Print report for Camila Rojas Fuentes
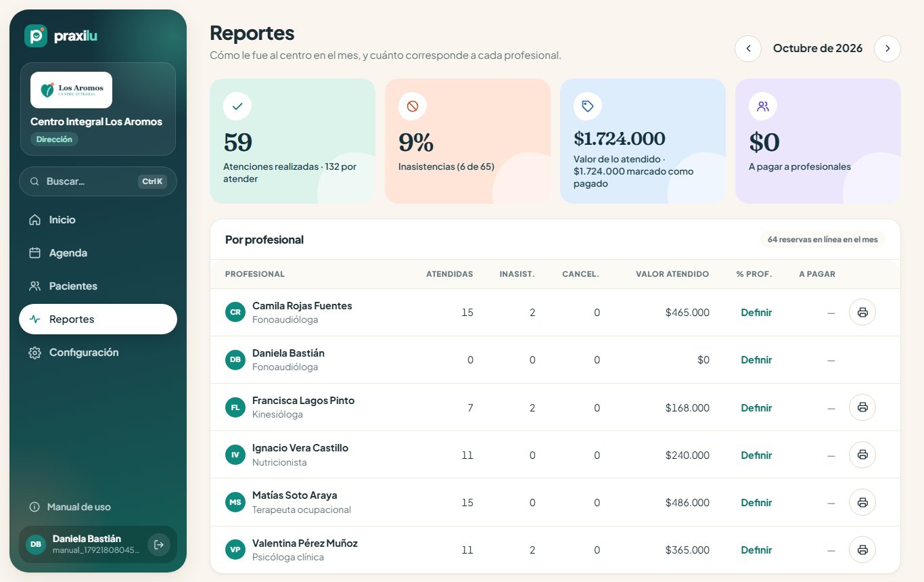924x582 pixels. click(862, 313)
